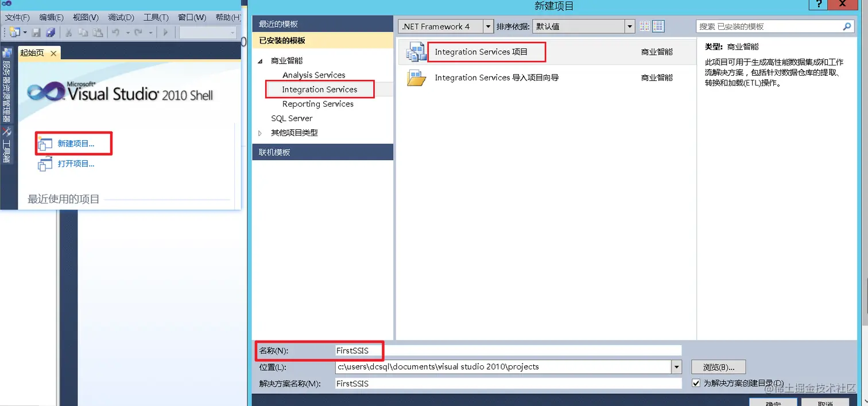868x406 pixels.
Task: Open the 文件(F) menu
Action: pos(17,18)
